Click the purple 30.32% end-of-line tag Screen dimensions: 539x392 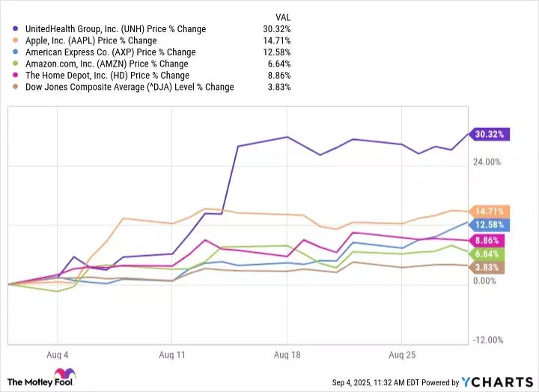490,134
